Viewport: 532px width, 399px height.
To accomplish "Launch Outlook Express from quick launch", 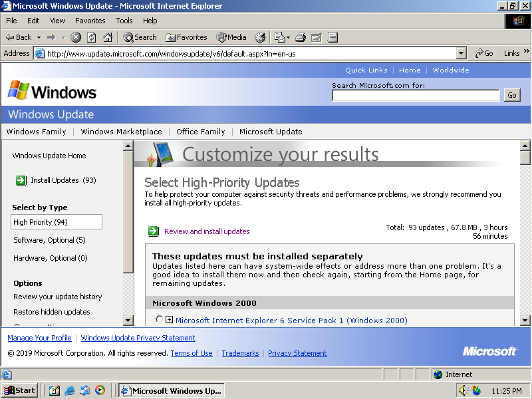I will (x=84, y=390).
